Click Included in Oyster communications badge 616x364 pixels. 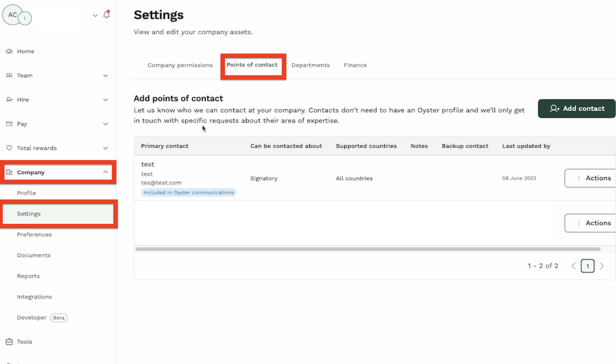point(189,193)
